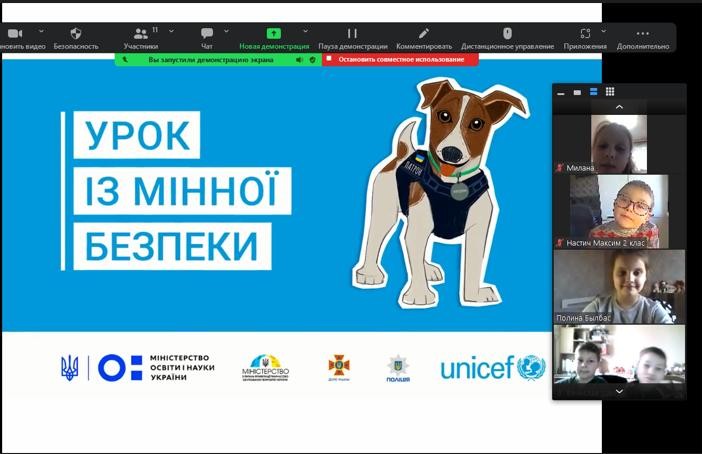Click muted microphone icon beside Настич Максим
This screenshot has height=454, width=702.
pyautogui.click(x=559, y=243)
